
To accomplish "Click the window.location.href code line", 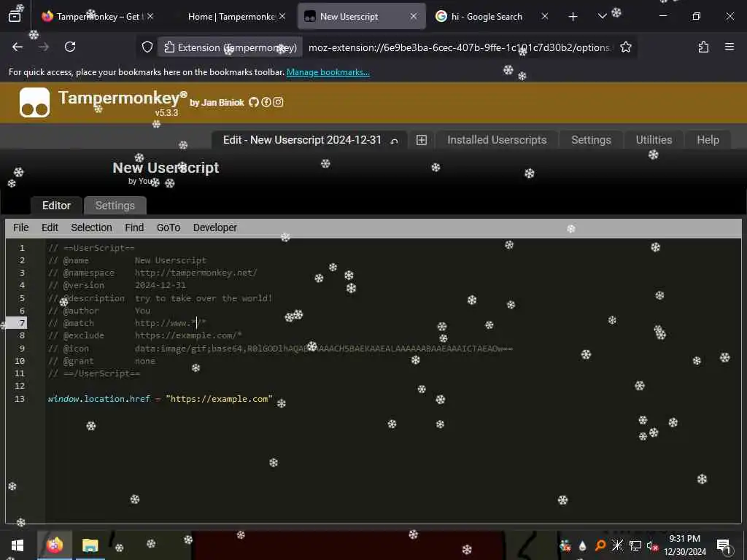I will coord(160,399).
